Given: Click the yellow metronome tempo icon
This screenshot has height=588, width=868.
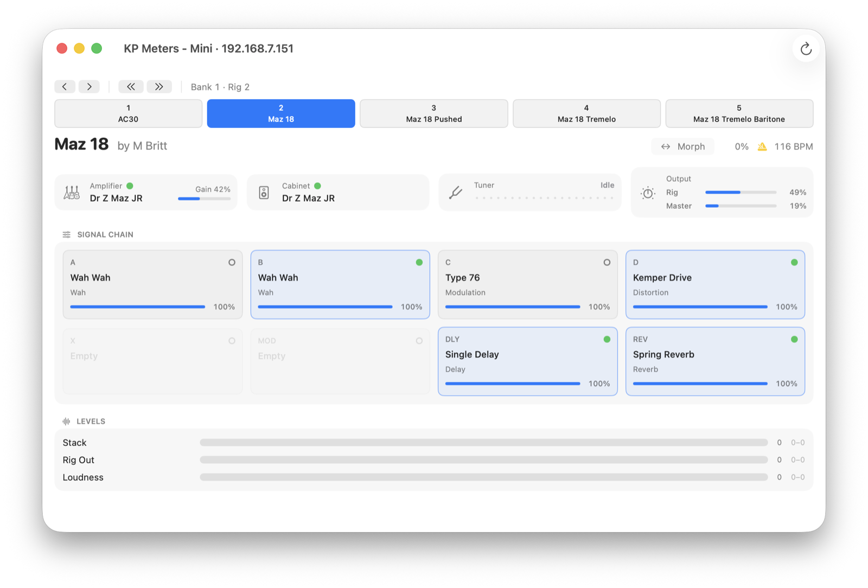Looking at the screenshot, I should coord(762,146).
